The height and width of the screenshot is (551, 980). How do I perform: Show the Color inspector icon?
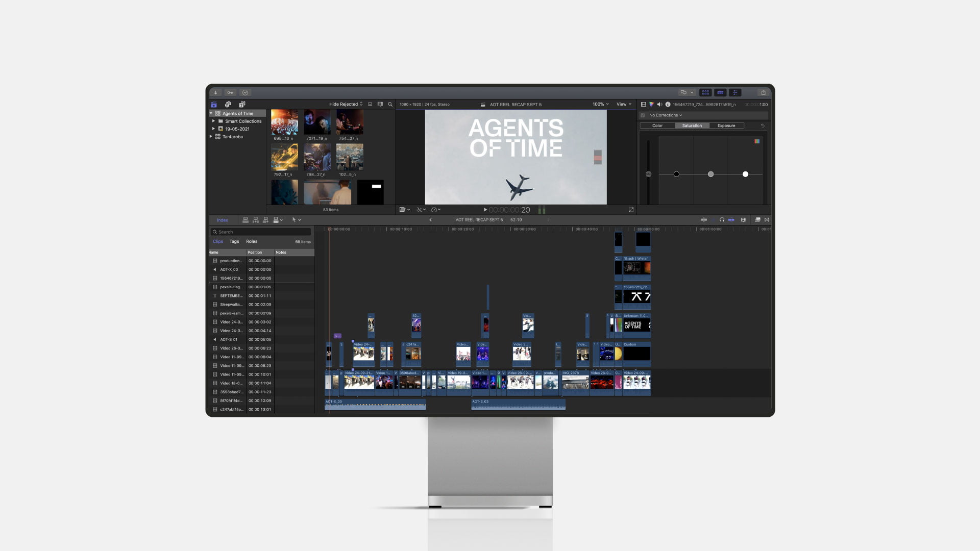pyautogui.click(x=651, y=105)
